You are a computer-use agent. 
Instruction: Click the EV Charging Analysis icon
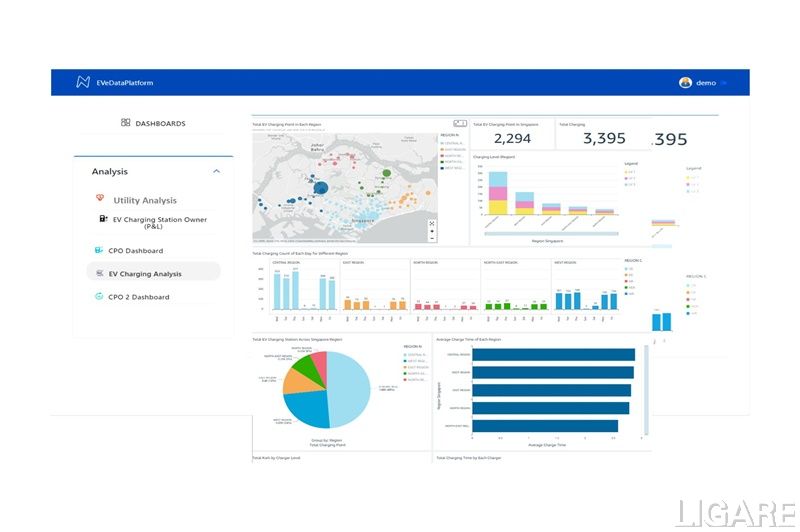[x=98, y=273]
